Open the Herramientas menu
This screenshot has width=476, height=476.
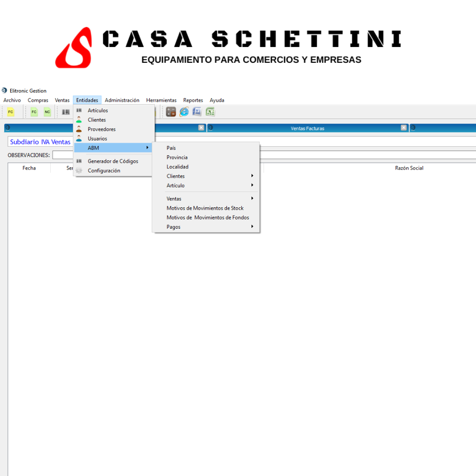pyautogui.click(x=161, y=100)
